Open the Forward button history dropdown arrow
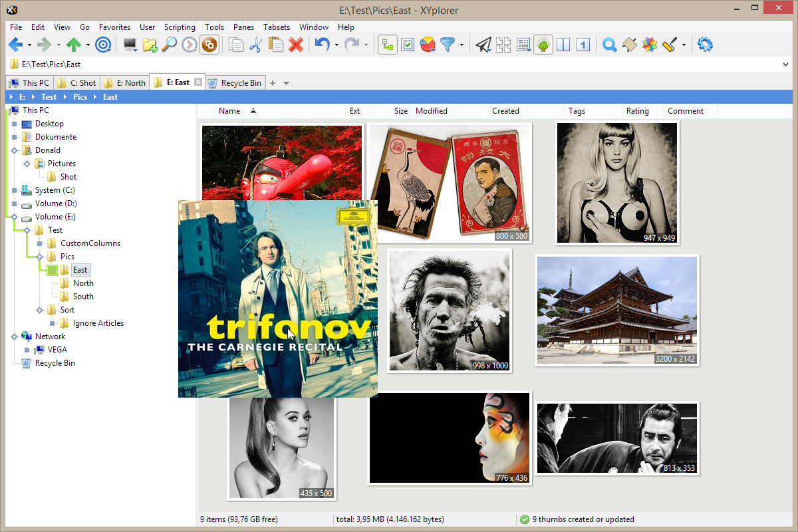Viewport: 798px width, 532px height. coord(59,45)
